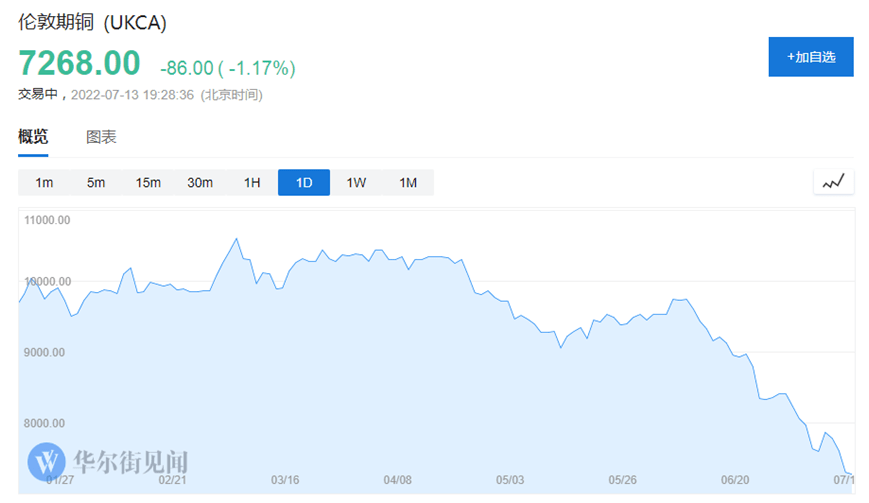Click the -86.00 (-1.17%) change value

point(227,68)
